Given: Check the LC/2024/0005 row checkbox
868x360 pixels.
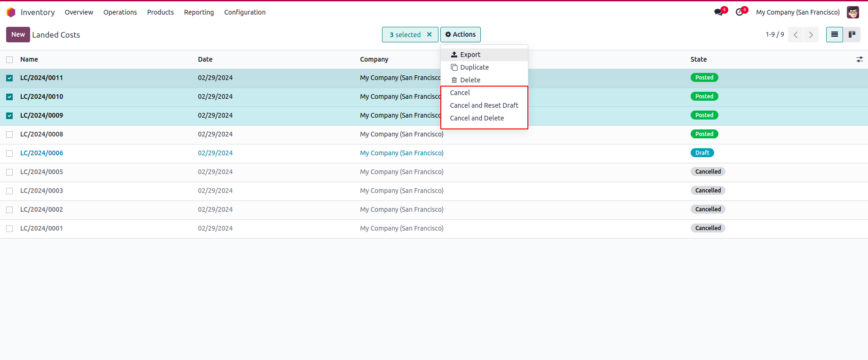Looking at the screenshot, I should 9,172.
